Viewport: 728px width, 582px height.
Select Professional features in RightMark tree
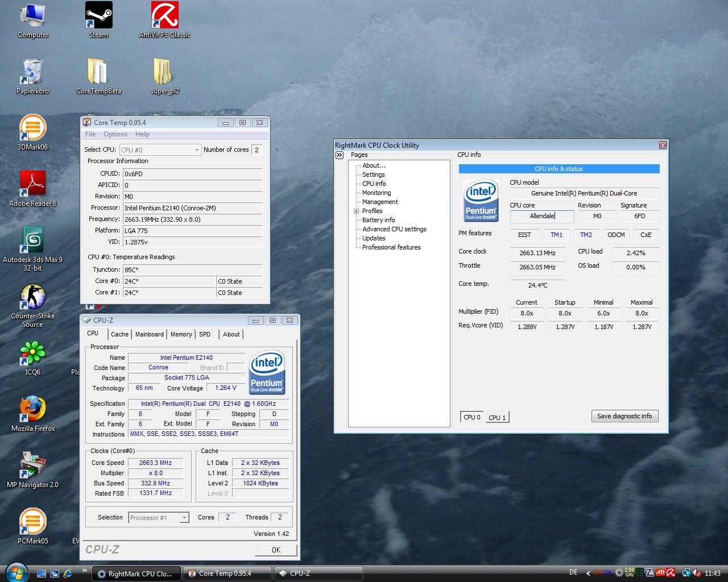coord(391,247)
